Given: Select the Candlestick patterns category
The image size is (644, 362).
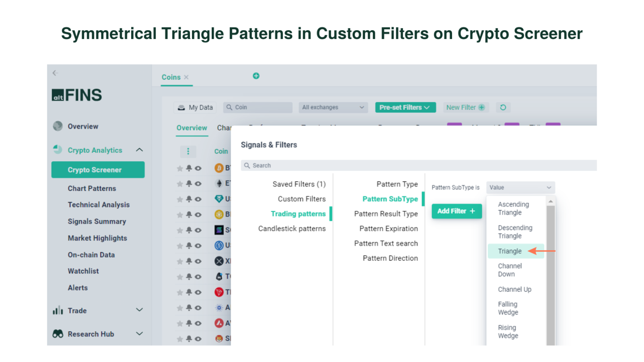Looking at the screenshot, I should 292,229.
